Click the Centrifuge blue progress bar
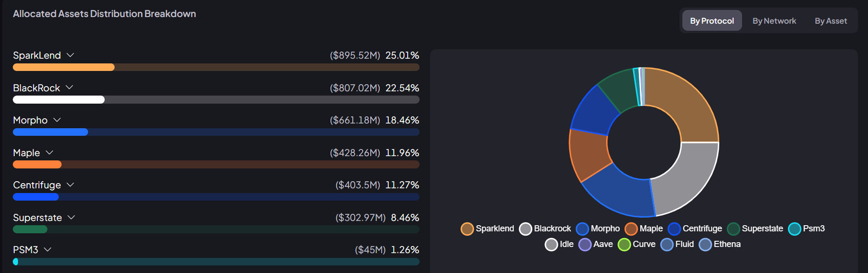The height and width of the screenshot is (273, 868). [x=36, y=197]
